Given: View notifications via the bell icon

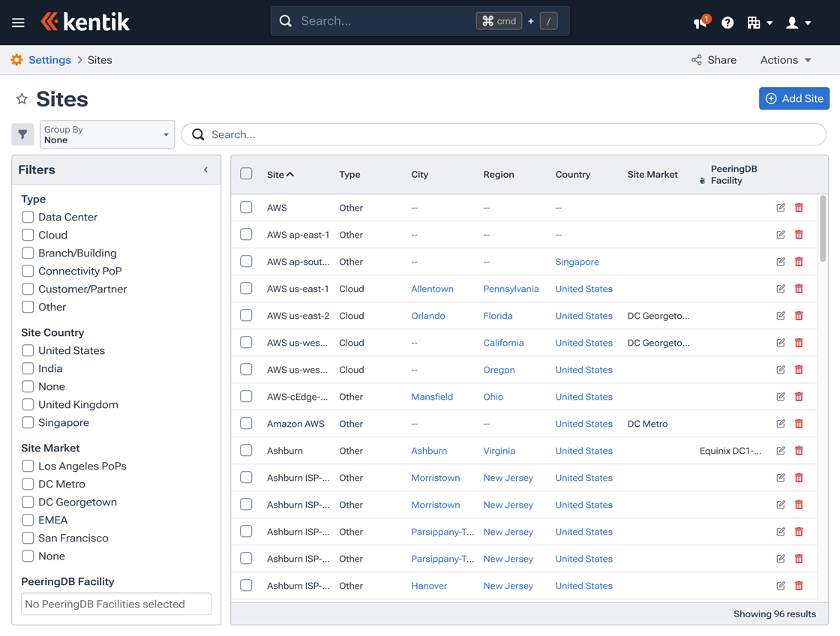Looking at the screenshot, I should (698, 22).
